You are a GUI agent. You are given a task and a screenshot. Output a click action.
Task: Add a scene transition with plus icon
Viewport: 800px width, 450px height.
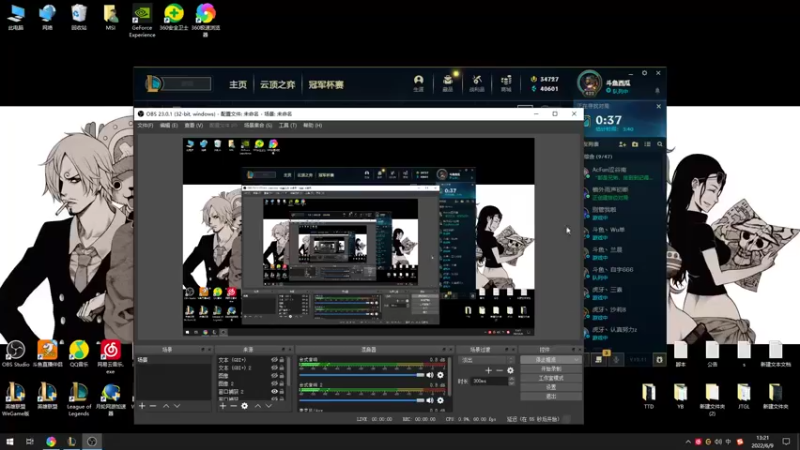488,370
